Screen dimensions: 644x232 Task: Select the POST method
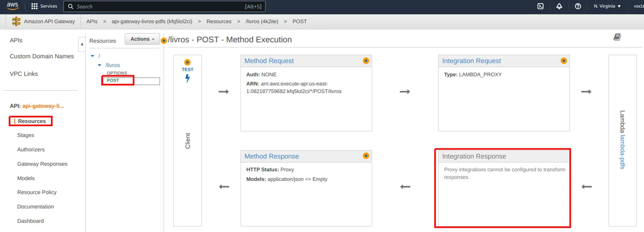[113, 81]
